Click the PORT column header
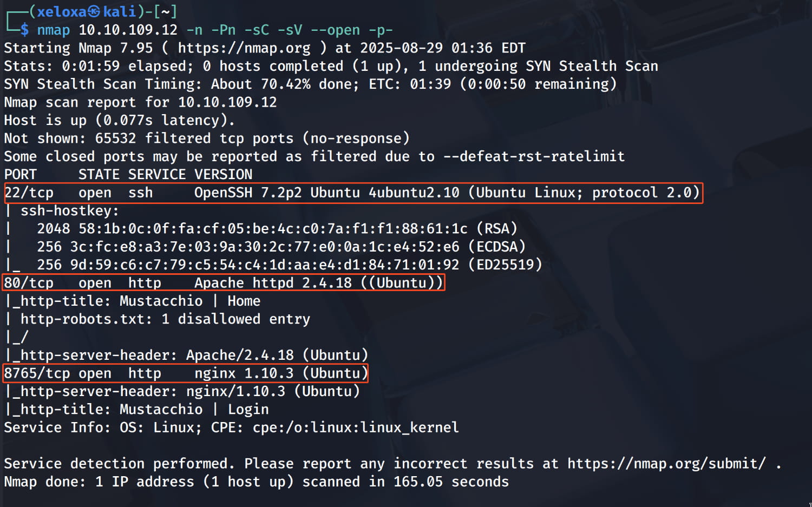This screenshot has width=812, height=507. 21,175
